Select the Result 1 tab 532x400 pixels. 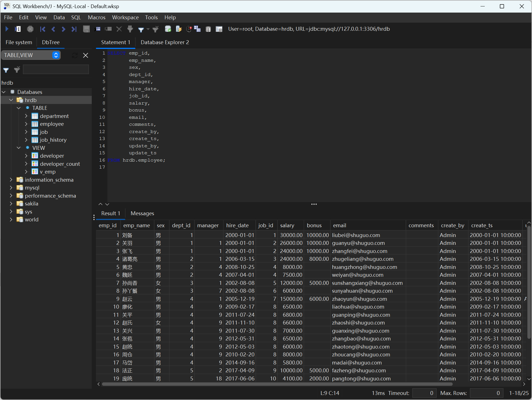[111, 213]
